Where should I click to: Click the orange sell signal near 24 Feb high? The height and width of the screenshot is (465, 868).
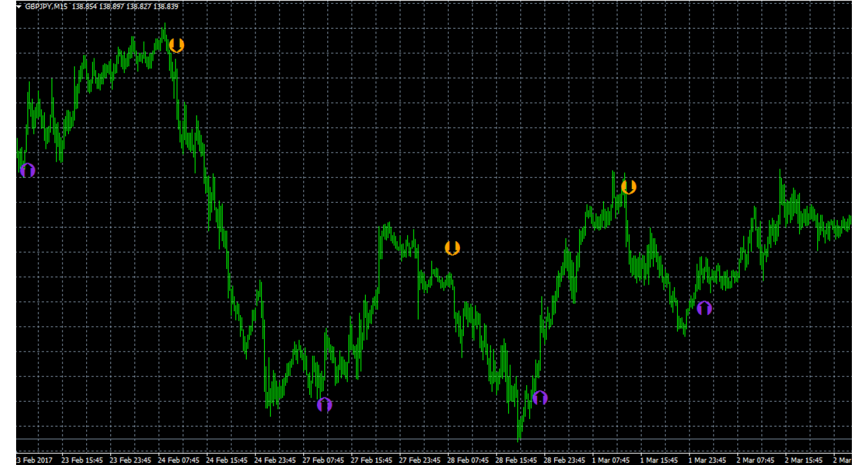tap(177, 45)
